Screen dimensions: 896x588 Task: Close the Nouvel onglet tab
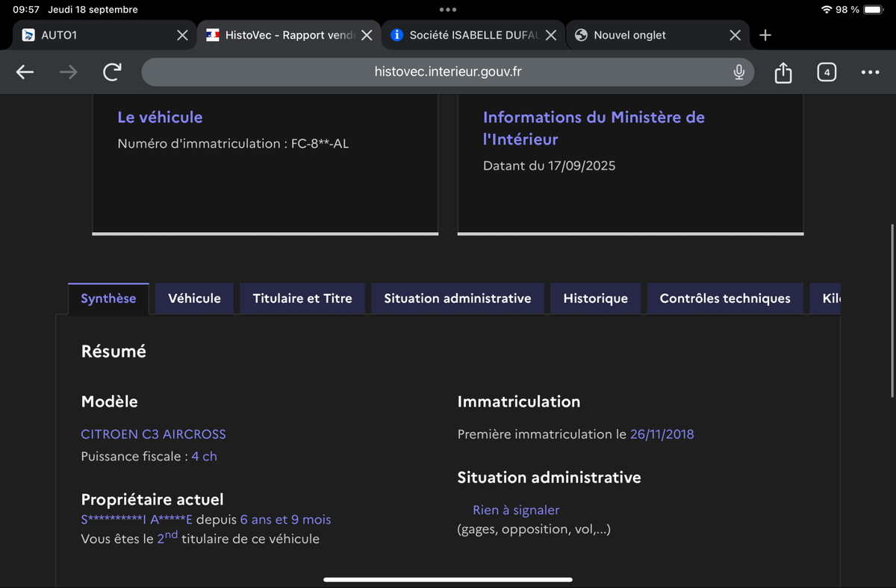(x=735, y=35)
